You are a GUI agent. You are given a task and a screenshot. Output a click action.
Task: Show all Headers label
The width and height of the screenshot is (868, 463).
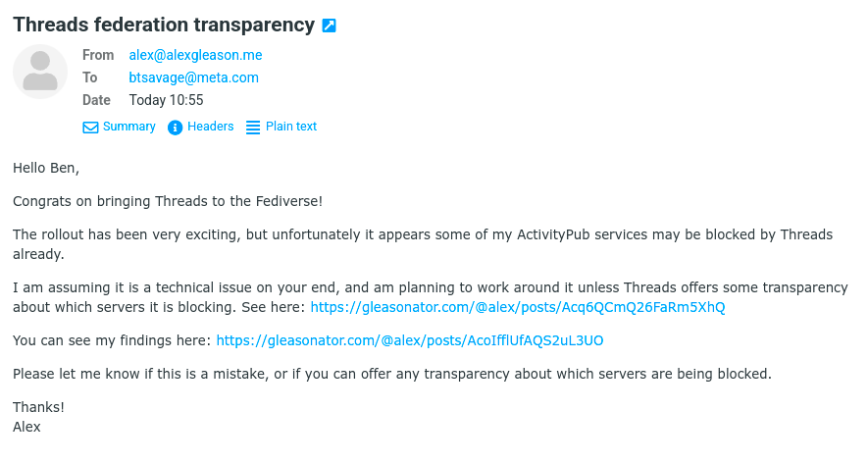pyautogui.click(x=210, y=127)
